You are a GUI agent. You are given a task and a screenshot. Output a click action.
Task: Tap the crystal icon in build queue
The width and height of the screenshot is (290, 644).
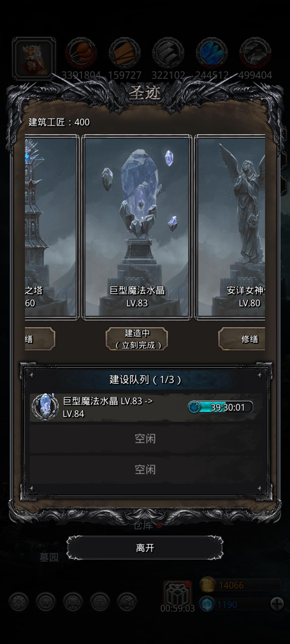(x=45, y=407)
